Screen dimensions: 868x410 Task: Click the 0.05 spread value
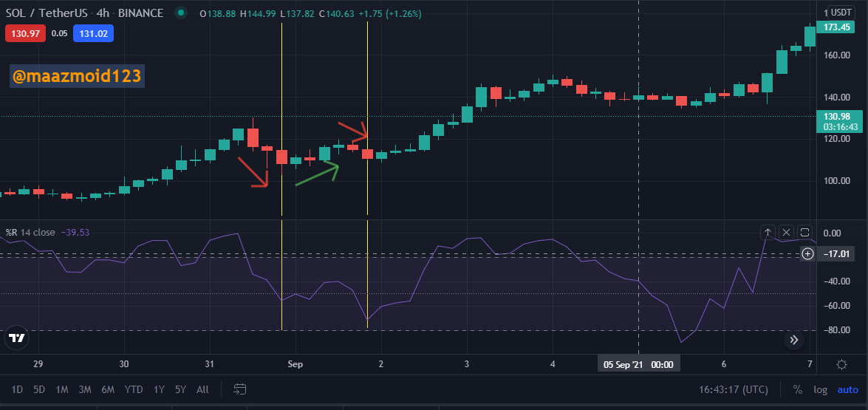(59, 34)
